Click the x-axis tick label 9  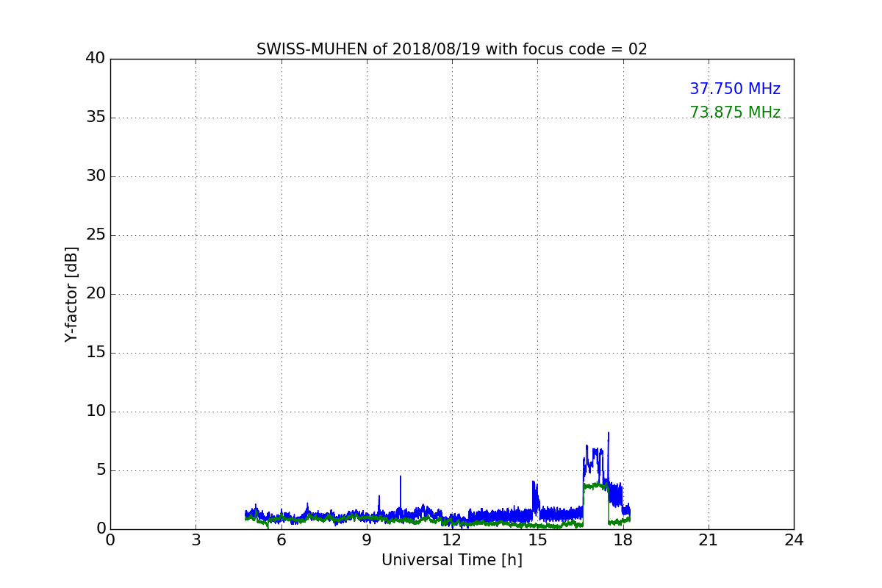click(x=367, y=540)
